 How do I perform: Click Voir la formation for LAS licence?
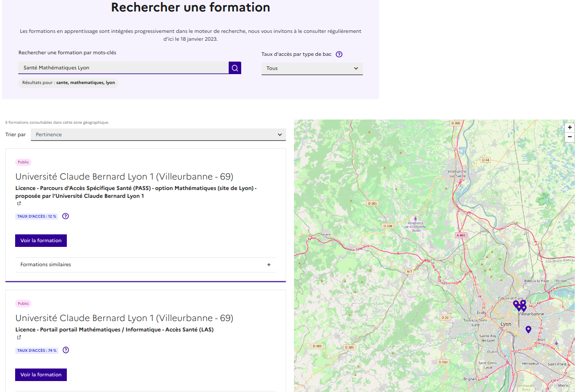point(41,375)
